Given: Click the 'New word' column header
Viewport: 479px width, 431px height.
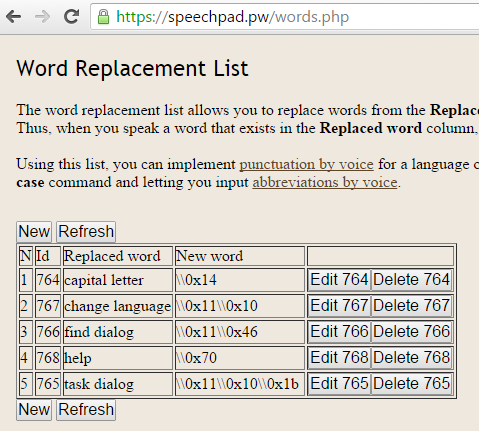Looking at the screenshot, I should [x=240, y=256].
